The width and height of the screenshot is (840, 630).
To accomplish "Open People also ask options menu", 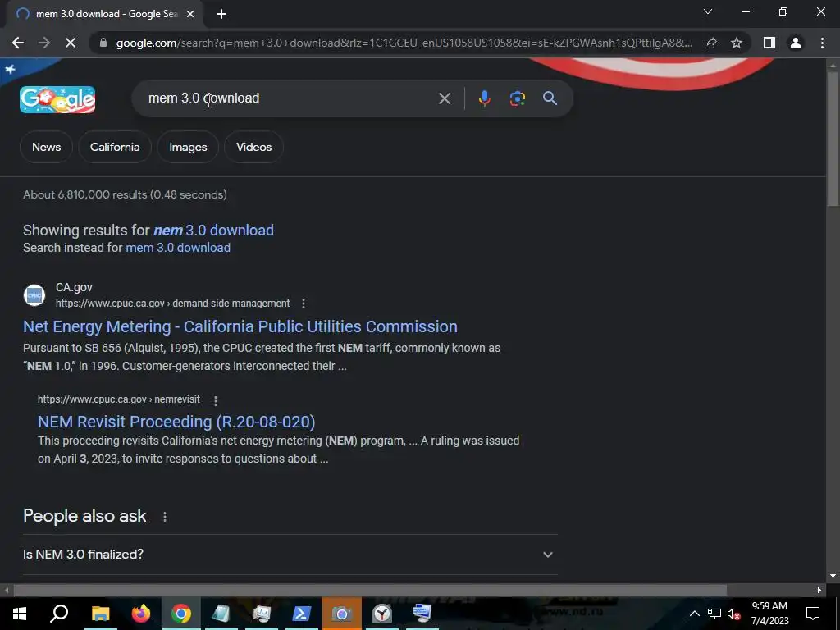I will click(x=164, y=517).
